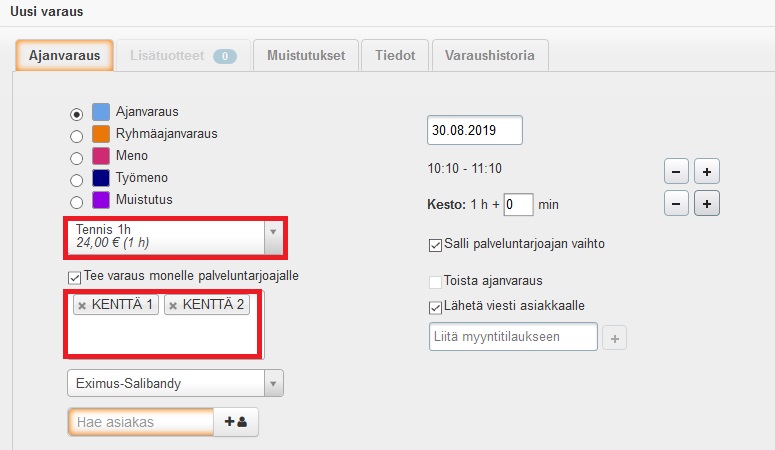Open the Tennis 1h service dropdown
775x450 pixels.
175,237
